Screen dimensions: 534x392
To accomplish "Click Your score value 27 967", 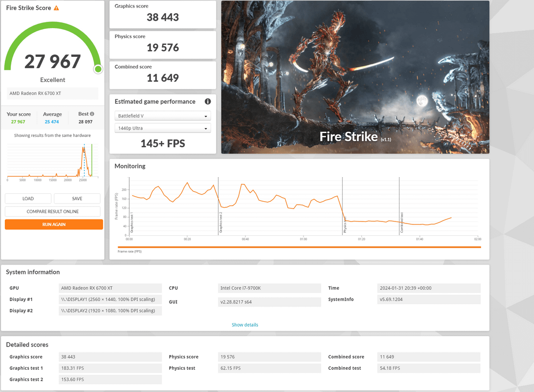I will [18, 122].
